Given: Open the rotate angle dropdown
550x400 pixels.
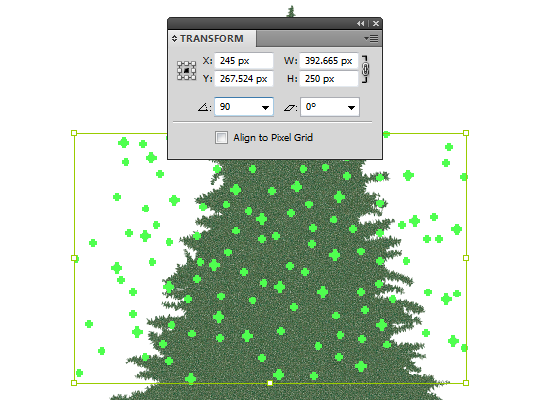Looking at the screenshot, I should click(266, 107).
